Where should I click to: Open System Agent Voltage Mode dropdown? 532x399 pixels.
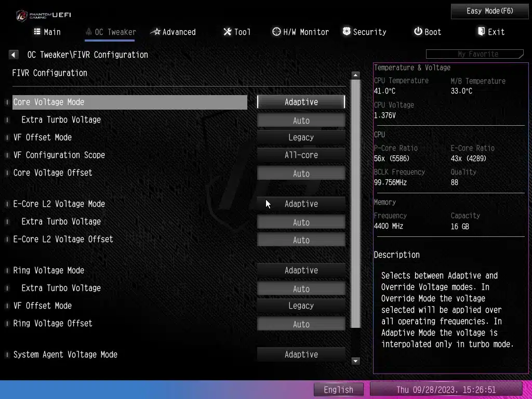tap(301, 354)
